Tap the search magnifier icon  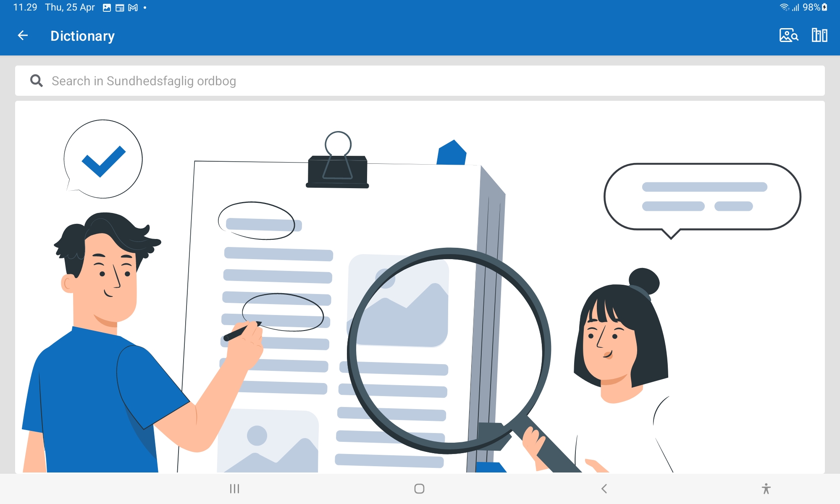37,81
